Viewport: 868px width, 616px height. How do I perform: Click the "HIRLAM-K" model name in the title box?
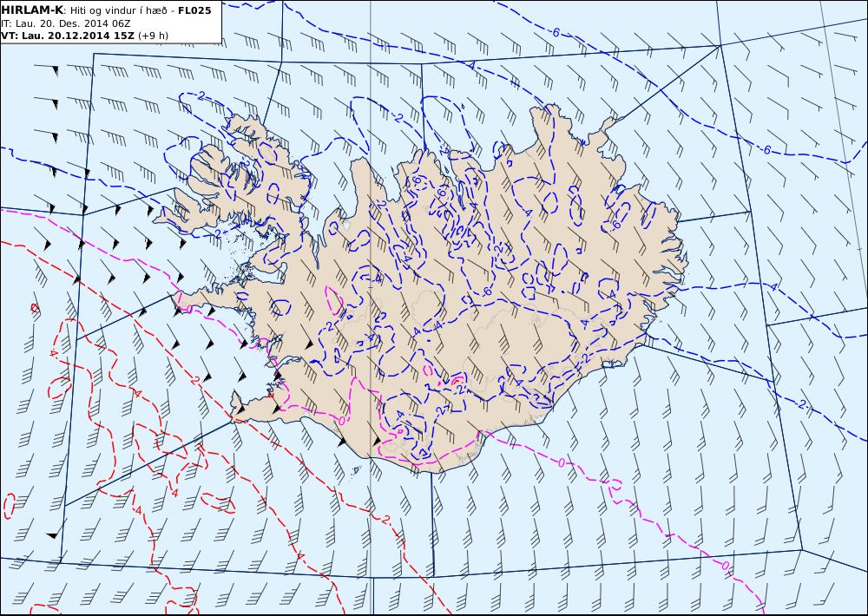pyautogui.click(x=31, y=10)
